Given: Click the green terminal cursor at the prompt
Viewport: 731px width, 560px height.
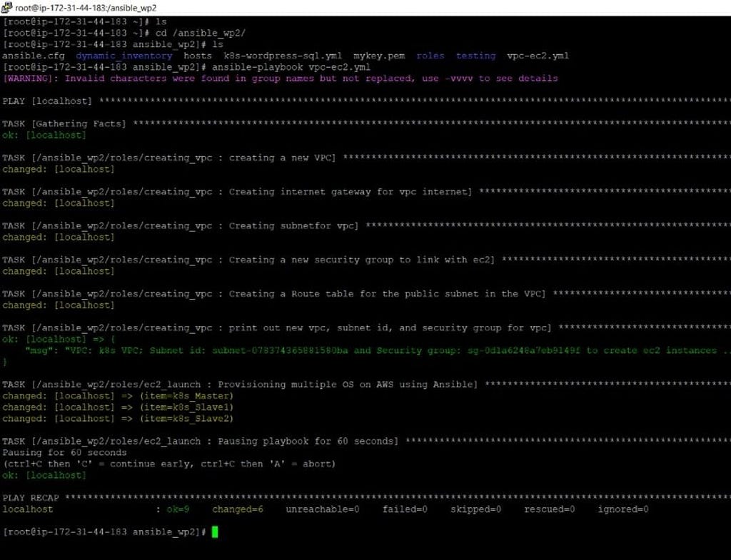Looking at the screenshot, I should [x=215, y=531].
